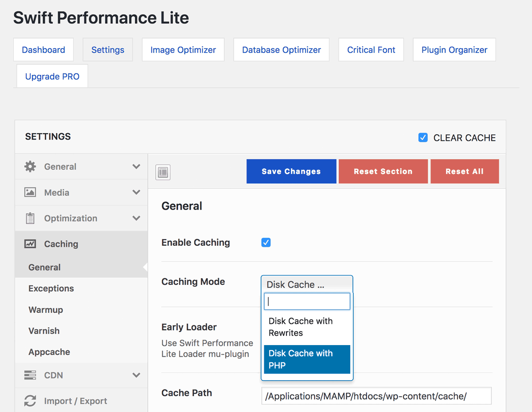Click the Caching chart icon
Image resolution: width=532 pixels, height=412 pixels.
(x=30, y=244)
